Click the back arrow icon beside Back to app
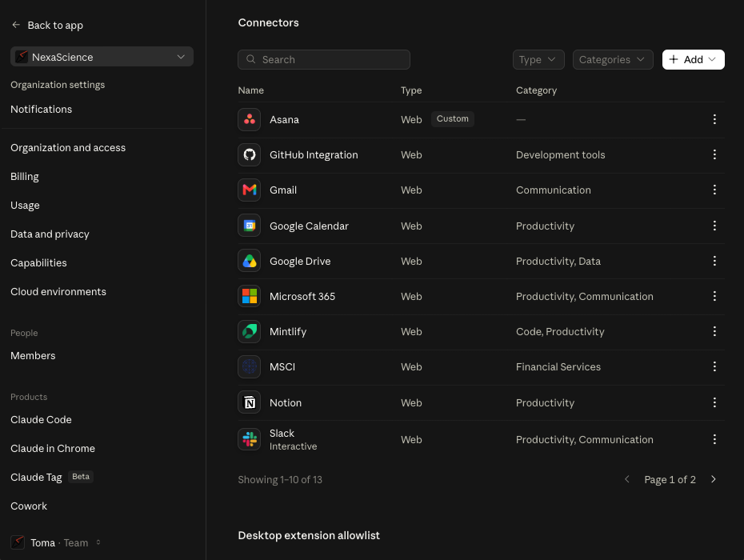 [16, 25]
